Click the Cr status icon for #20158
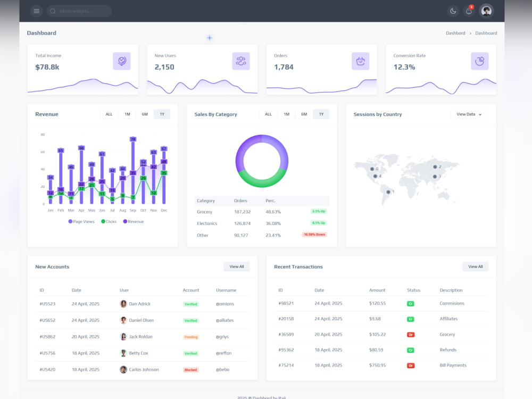The width and height of the screenshot is (532, 399). pos(411,319)
